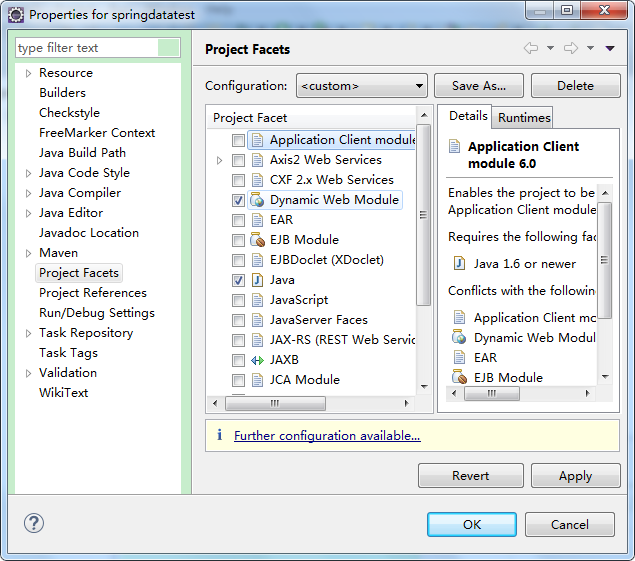This screenshot has width=635, height=561.
Task: Click the JAXB green arrows icon
Action: pyautogui.click(x=257, y=360)
